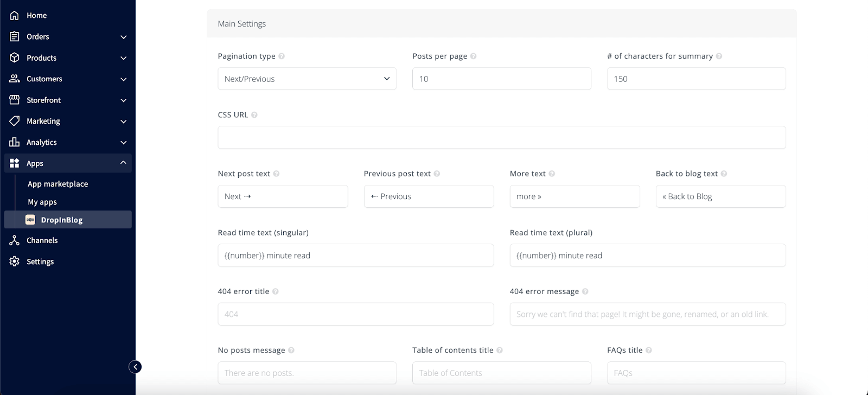Show help for characters for summary
The width and height of the screenshot is (868, 395).
pos(719,56)
